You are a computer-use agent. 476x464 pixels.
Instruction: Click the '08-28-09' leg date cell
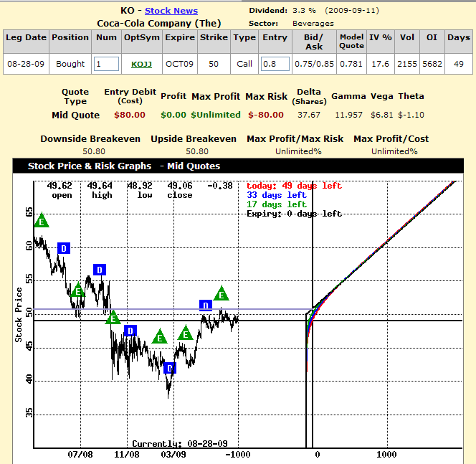(x=26, y=64)
